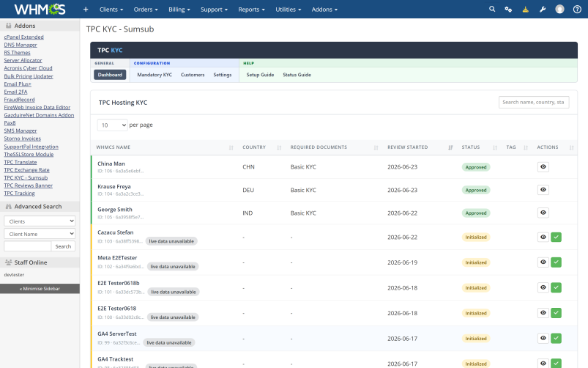This screenshot has height=368, width=588.
Task: Select the Dashboard tab
Action: 110,75
